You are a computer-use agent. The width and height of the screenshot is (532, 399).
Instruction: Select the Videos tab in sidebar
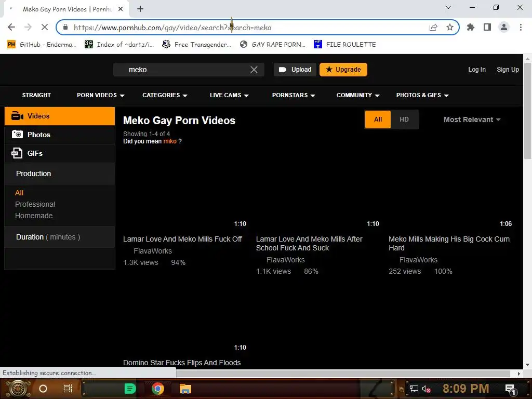tap(60, 116)
